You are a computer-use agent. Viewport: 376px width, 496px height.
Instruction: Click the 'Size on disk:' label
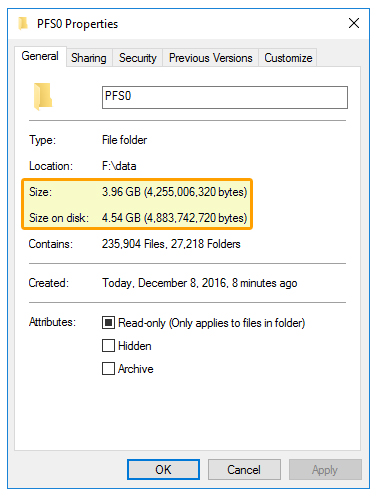(x=59, y=218)
